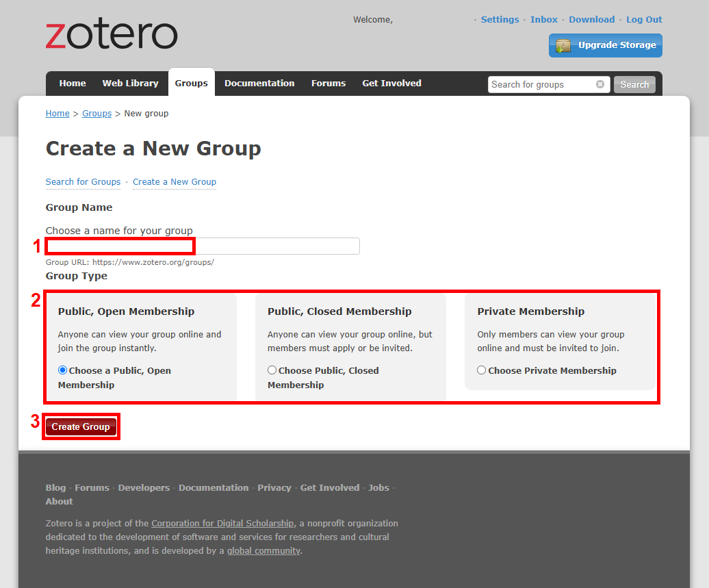Clear the group search field with X icon
The width and height of the screenshot is (709, 588).
[600, 84]
